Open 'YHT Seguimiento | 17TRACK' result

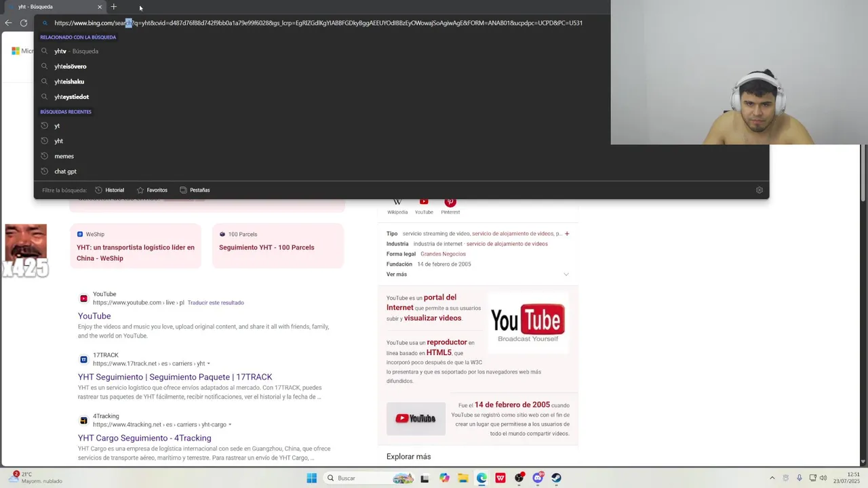[x=175, y=377]
